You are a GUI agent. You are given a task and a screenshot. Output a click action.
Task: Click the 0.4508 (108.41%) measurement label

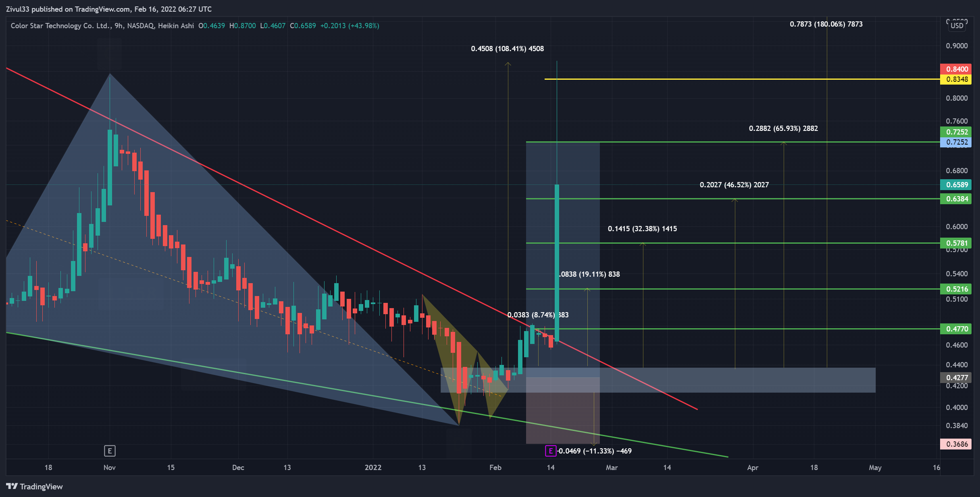(507, 49)
